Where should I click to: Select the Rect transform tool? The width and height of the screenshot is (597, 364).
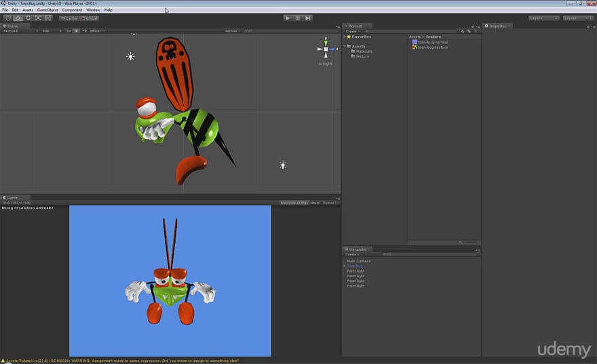(x=48, y=18)
